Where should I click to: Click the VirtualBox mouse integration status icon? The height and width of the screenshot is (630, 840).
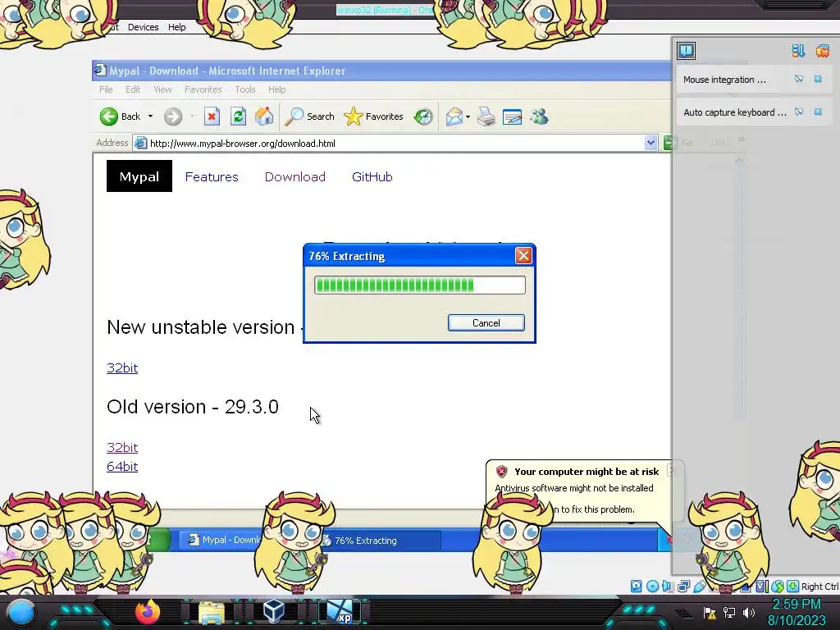click(778, 587)
